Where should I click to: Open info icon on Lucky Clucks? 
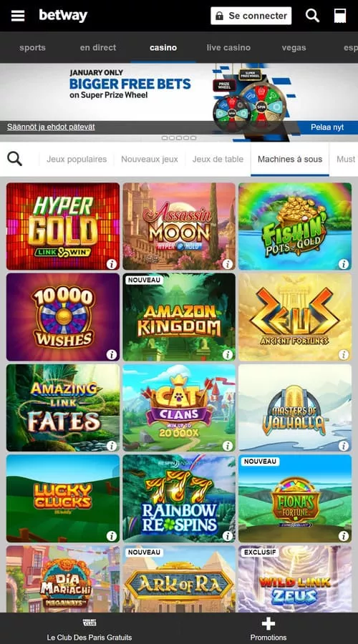pyautogui.click(x=112, y=535)
